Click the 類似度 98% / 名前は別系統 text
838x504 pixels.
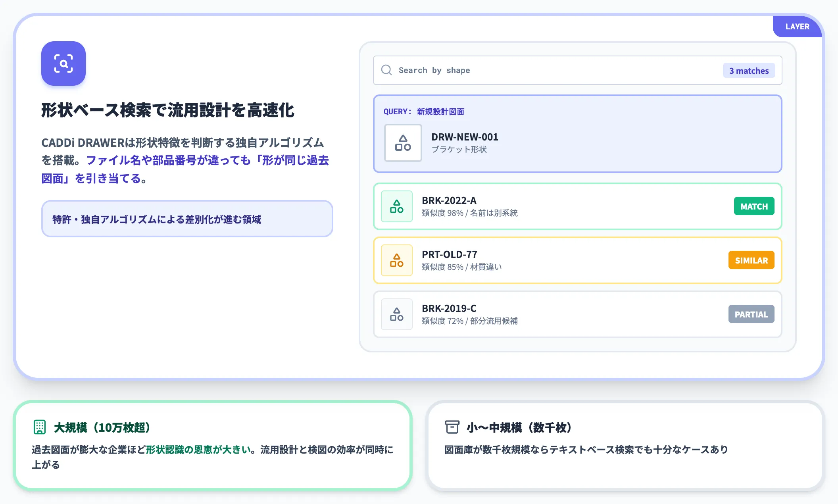[x=470, y=213]
